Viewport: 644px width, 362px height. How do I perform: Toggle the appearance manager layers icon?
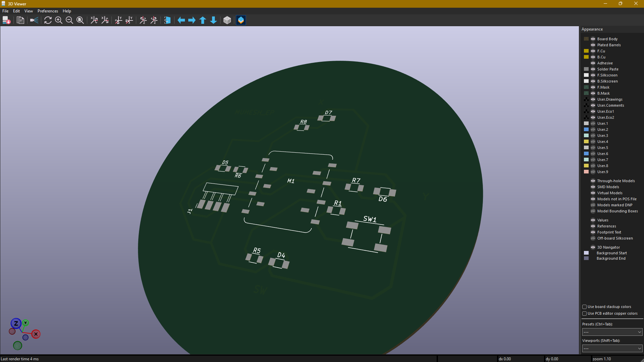tap(241, 20)
